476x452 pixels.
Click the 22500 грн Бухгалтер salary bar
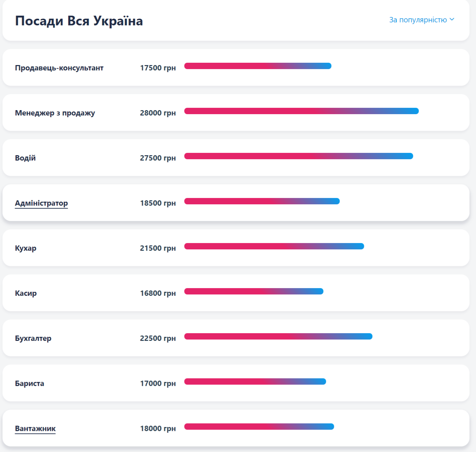[278, 336]
